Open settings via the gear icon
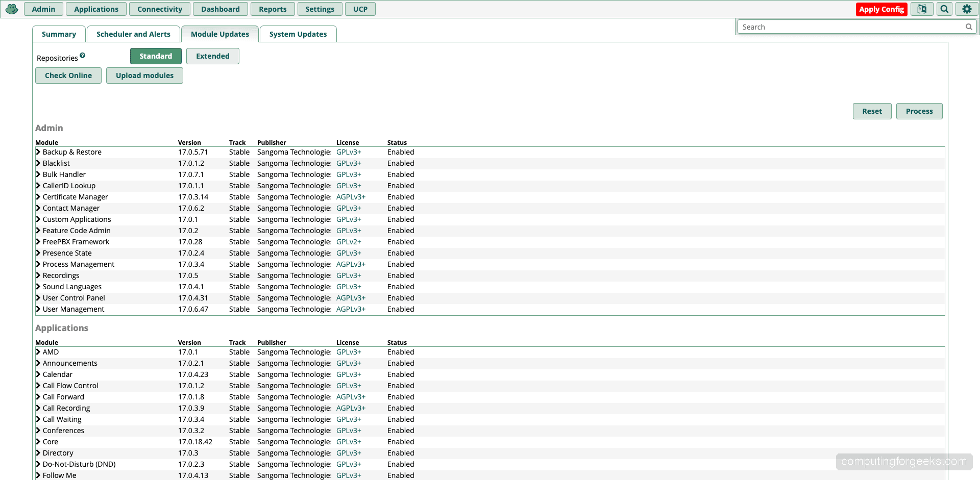Image resolution: width=980 pixels, height=480 pixels. pyautogui.click(x=967, y=9)
